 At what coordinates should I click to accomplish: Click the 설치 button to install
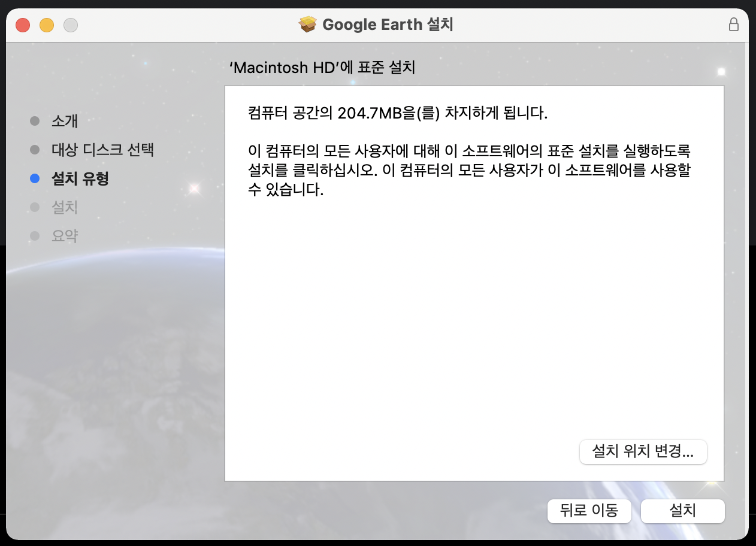pyautogui.click(x=682, y=511)
